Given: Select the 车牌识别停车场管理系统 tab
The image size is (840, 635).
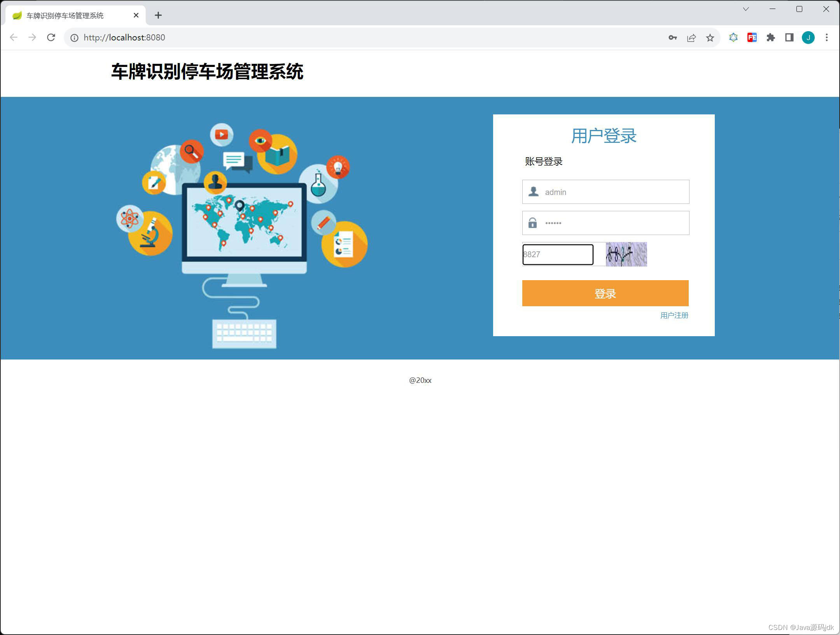Looking at the screenshot, I should (65, 16).
